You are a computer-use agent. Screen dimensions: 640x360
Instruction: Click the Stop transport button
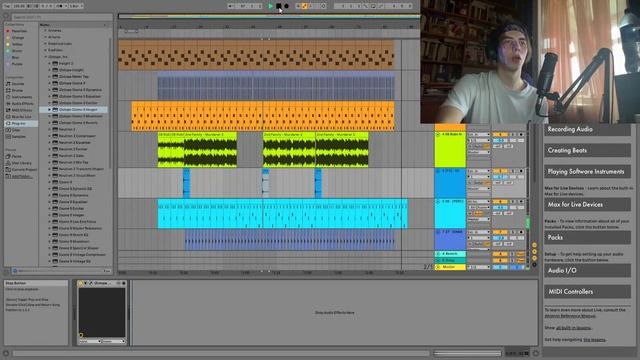tap(278, 6)
